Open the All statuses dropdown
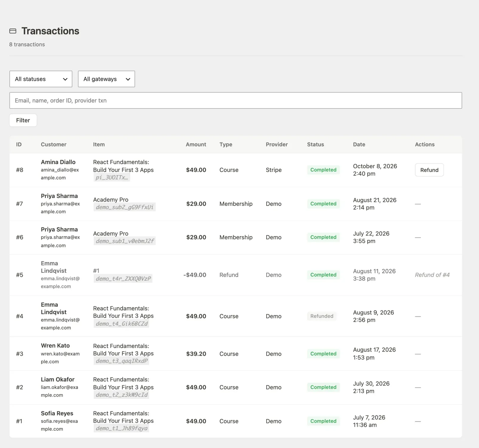 (x=41, y=79)
